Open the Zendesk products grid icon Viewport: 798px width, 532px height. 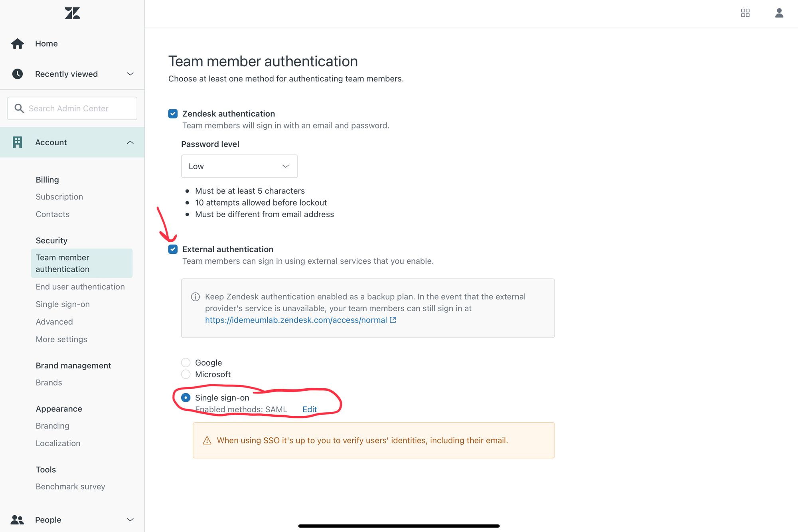tap(745, 13)
